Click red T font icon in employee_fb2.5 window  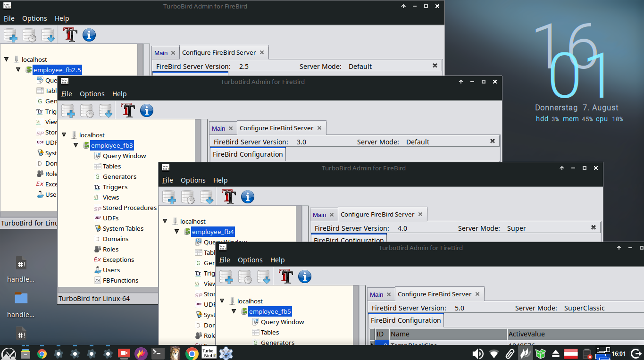click(70, 35)
